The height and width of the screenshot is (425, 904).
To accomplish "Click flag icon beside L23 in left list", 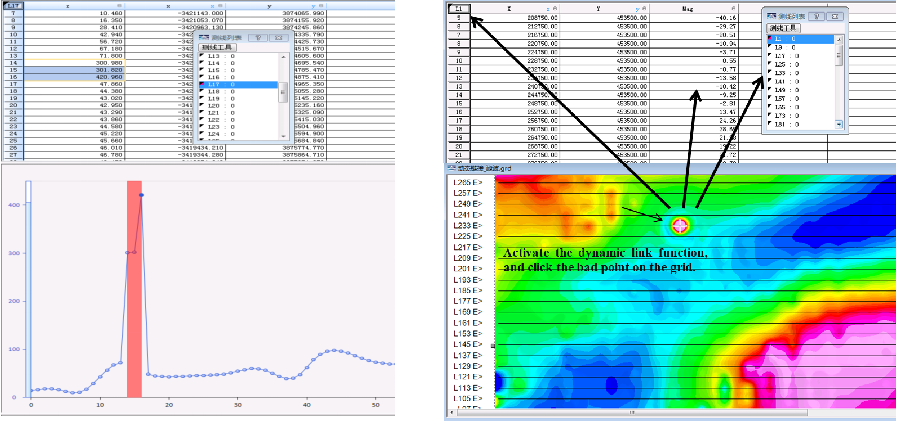I will (x=202, y=127).
